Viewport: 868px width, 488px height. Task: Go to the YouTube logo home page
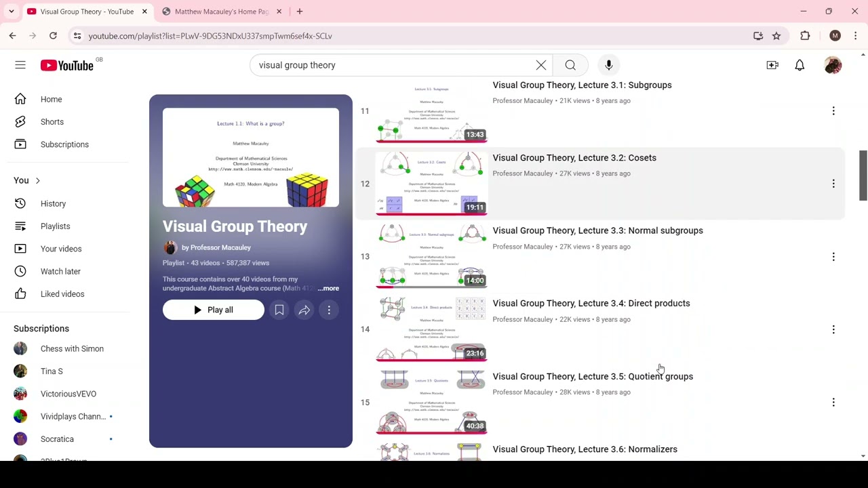[66, 65]
